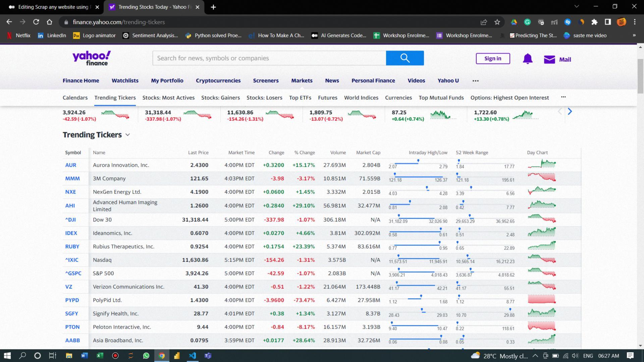This screenshot has height=362, width=644.
Task: Click the 3,924.26 market summary value
Action: pos(74,113)
